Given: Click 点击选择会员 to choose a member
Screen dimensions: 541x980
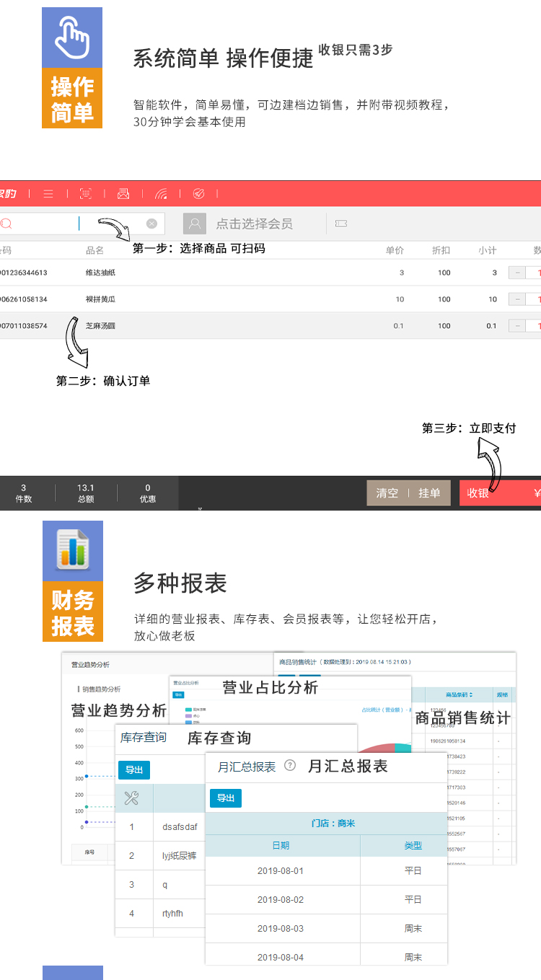Looking at the screenshot, I should click(254, 224).
